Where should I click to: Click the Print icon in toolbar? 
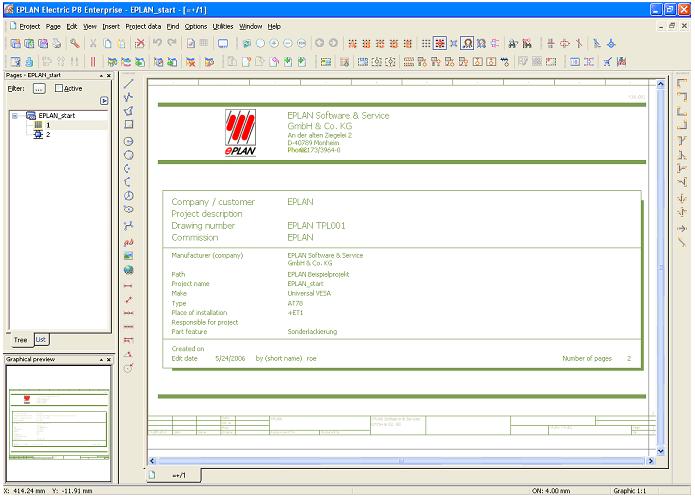[x=57, y=43]
